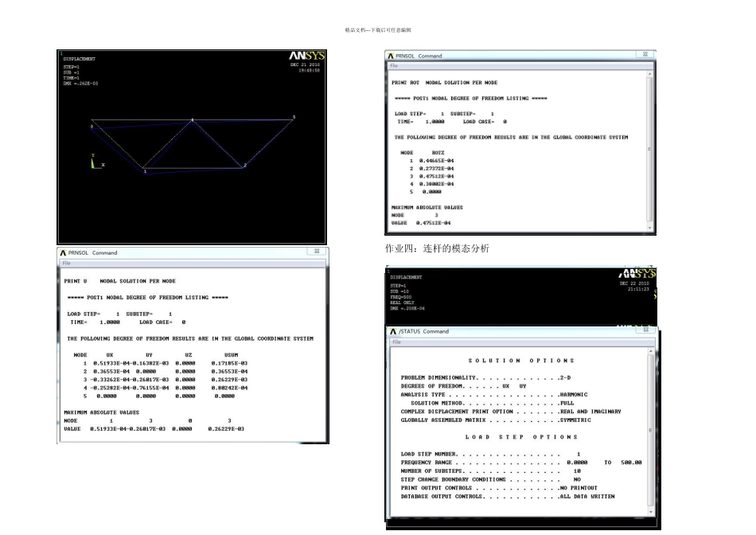The height and width of the screenshot is (535, 756).
Task: Click ANSYS logo icon in /STATUS window title
Action: [x=393, y=331]
